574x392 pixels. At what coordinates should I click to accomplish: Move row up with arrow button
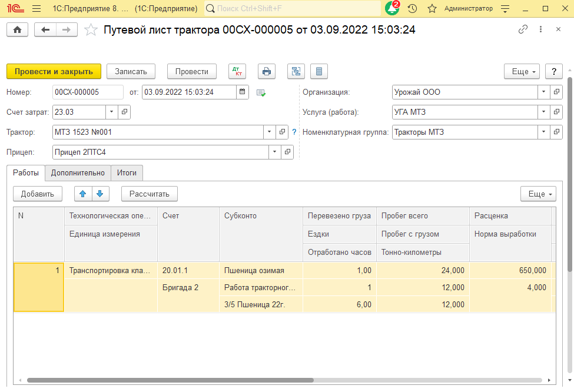click(x=83, y=194)
